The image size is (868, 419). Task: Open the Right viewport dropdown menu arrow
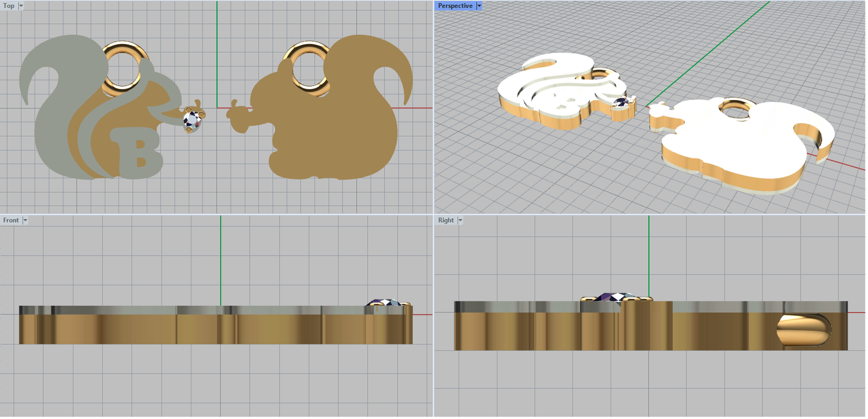click(x=460, y=220)
